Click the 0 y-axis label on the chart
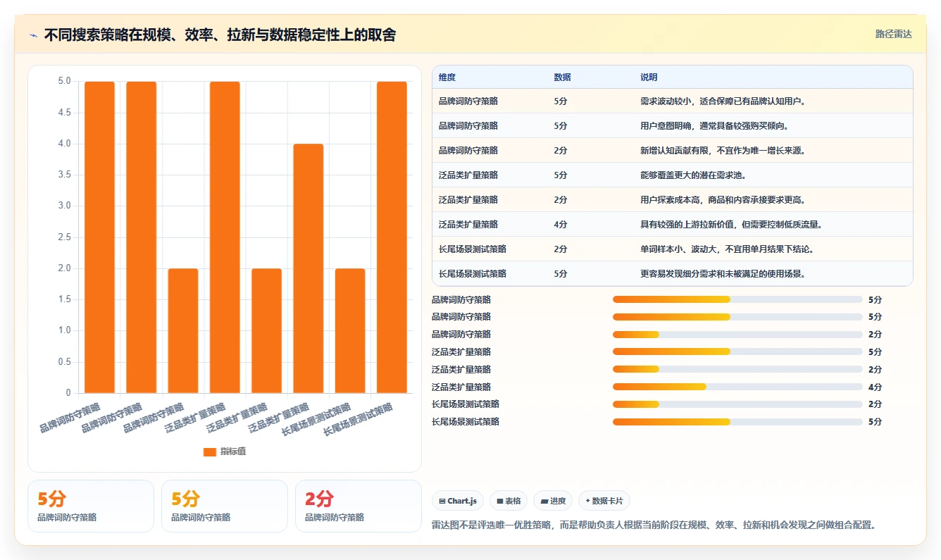This screenshot has height=560, width=941. point(68,393)
